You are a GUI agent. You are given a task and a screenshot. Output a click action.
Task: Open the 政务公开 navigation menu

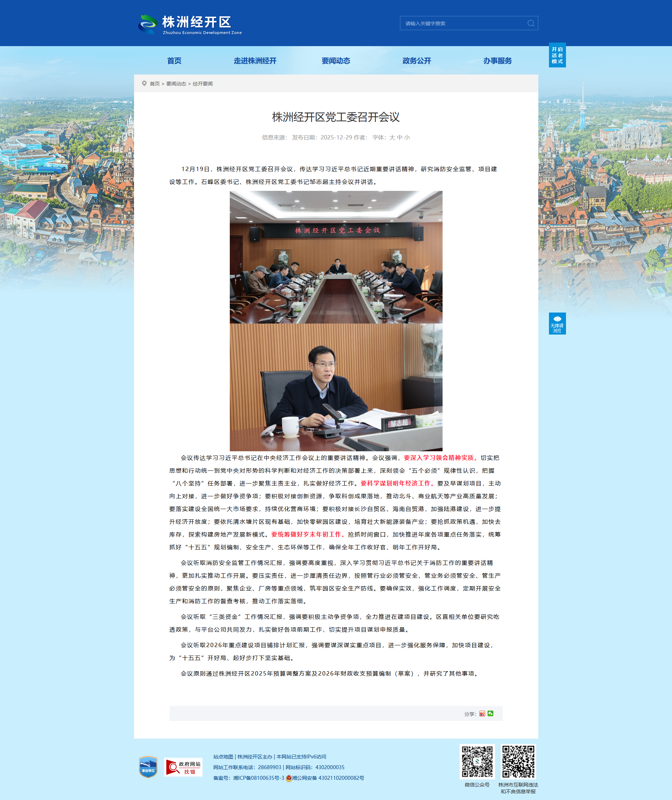click(416, 61)
